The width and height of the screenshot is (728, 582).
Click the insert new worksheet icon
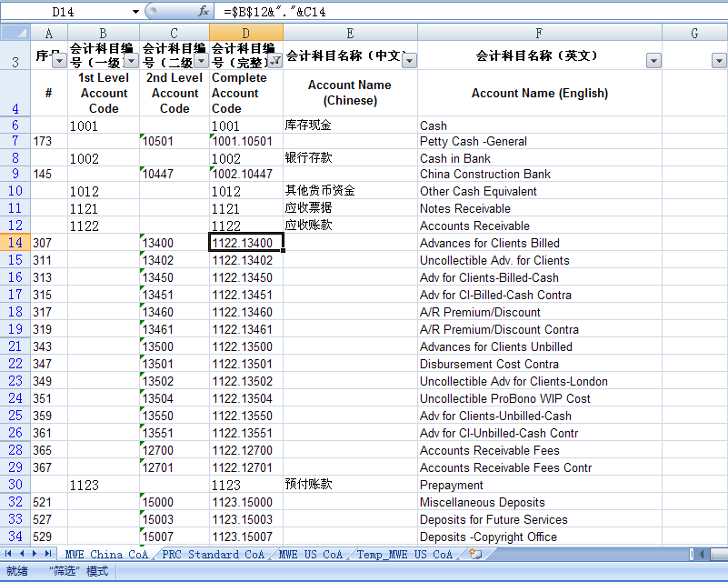click(475, 554)
